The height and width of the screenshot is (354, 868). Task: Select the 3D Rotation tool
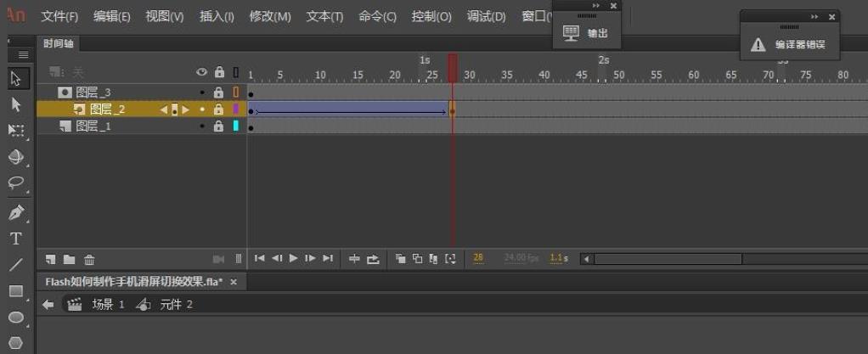[15, 156]
